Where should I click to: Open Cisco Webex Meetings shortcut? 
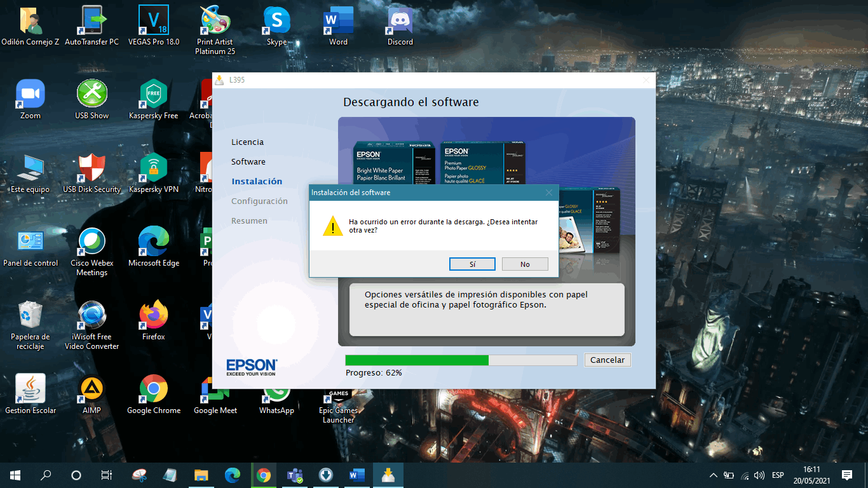click(92, 252)
